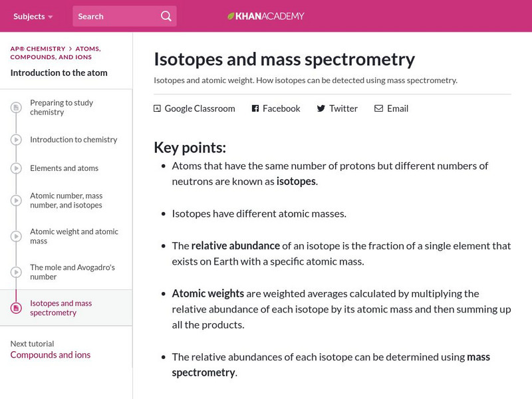Select Atomic number, mass number, and isotopes lesson
Viewport: 532px width, 399px height.
point(66,201)
